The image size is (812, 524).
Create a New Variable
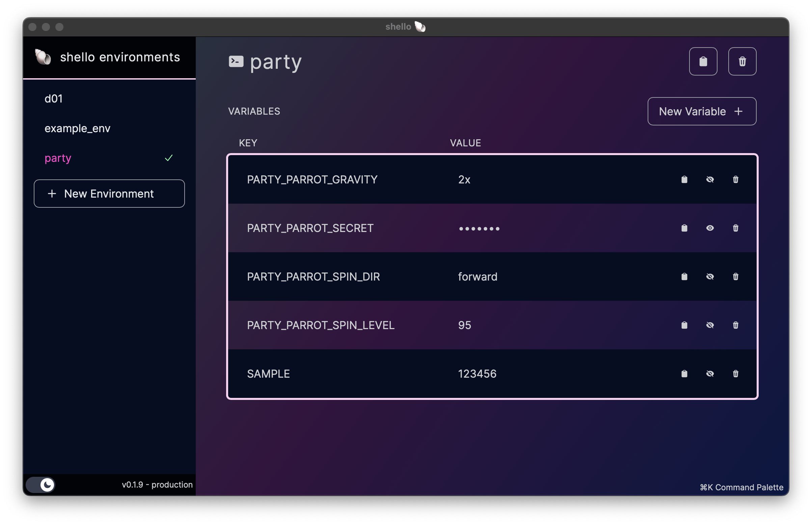tap(701, 111)
